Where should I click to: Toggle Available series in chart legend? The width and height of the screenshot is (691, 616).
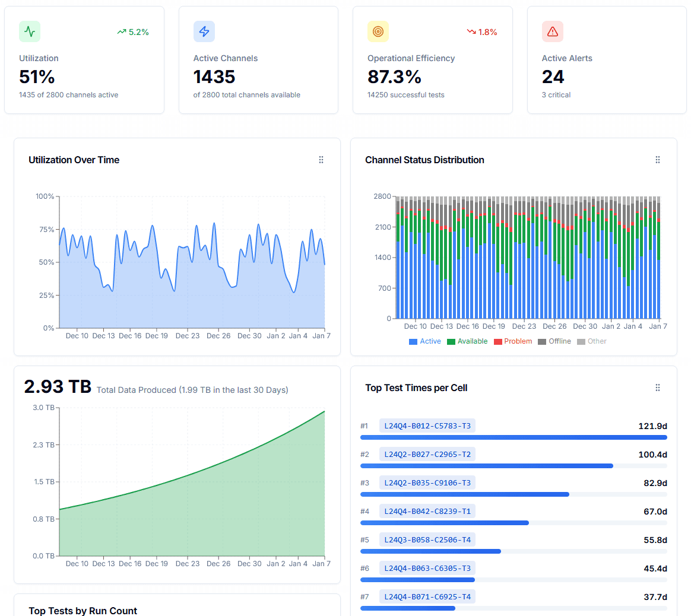tap(467, 341)
